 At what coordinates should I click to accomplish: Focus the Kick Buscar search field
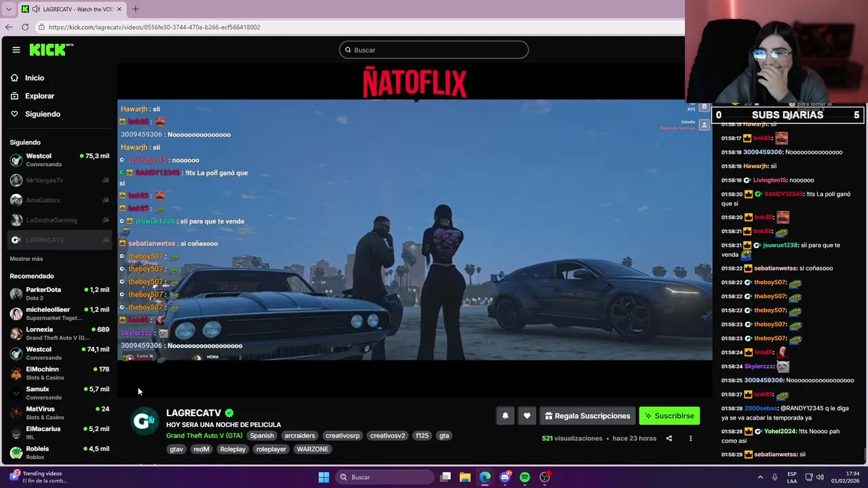(x=434, y=49)
